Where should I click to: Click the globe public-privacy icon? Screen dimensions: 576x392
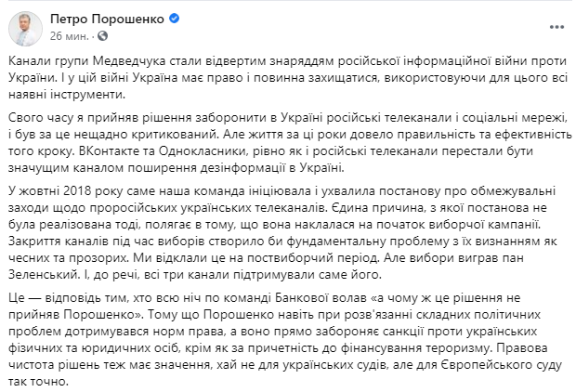pos(102,36)
